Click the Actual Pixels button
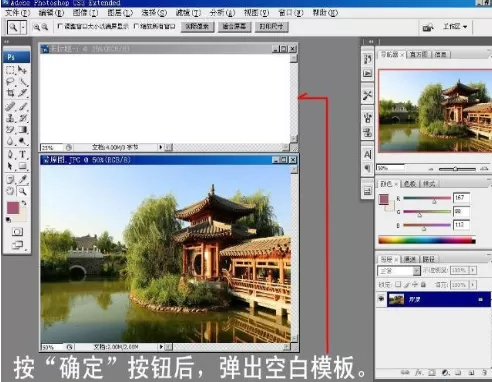The width and height of the screenshot is (492, 382). [x=197, y=27]
